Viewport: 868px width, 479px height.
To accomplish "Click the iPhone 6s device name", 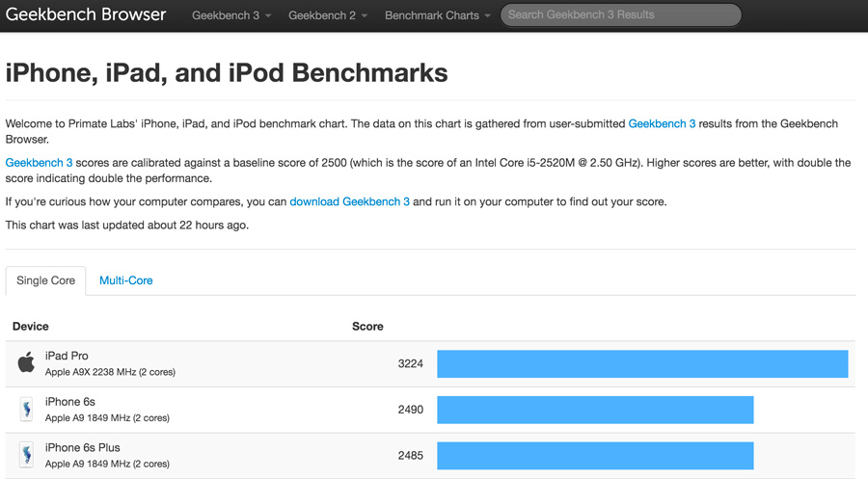I will click(70, 402).
